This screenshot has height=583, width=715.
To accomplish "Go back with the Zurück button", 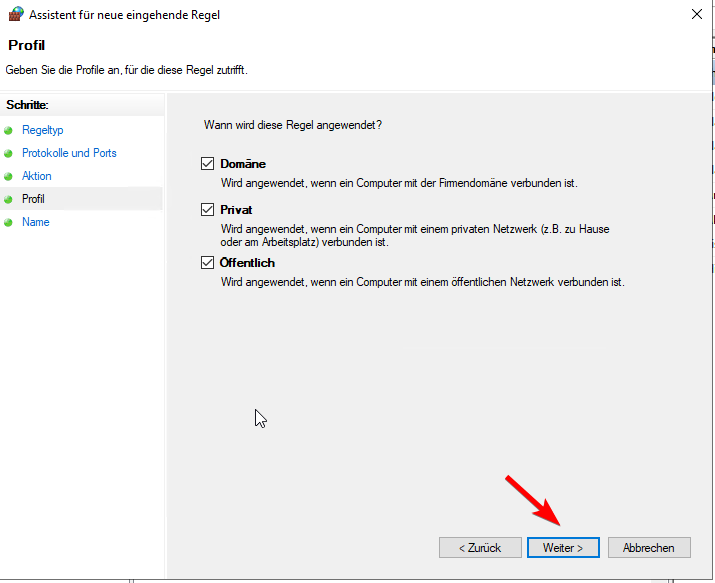I will 480,547.
